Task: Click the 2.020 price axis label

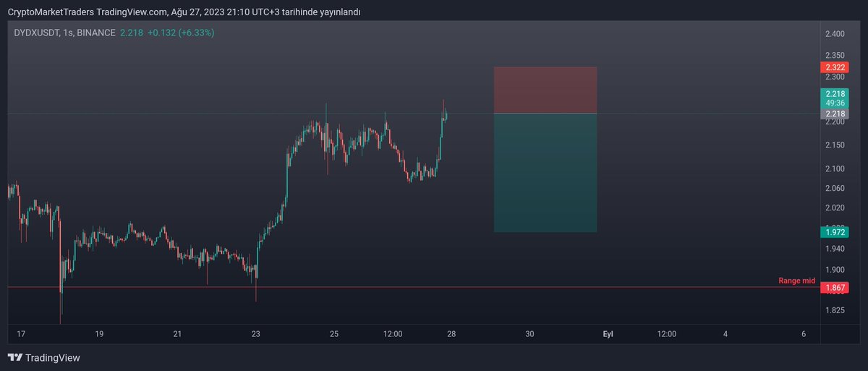Action: [x=835, y=208]
